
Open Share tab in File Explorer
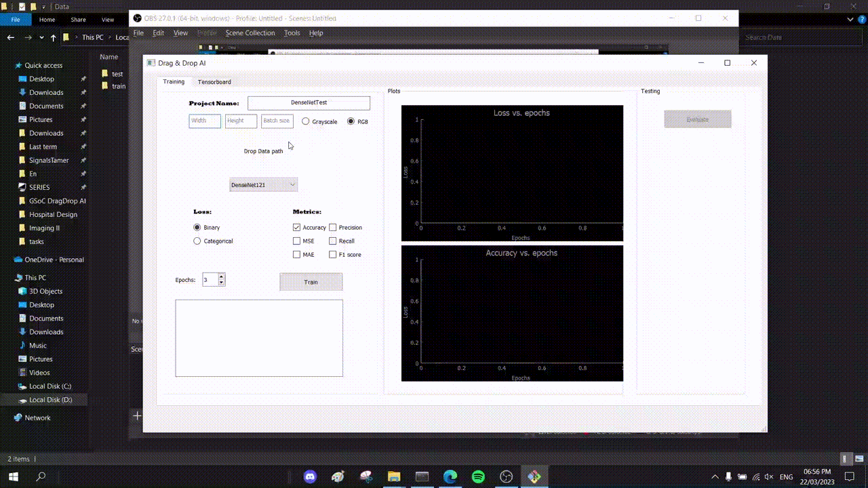(x=78, y=20)
